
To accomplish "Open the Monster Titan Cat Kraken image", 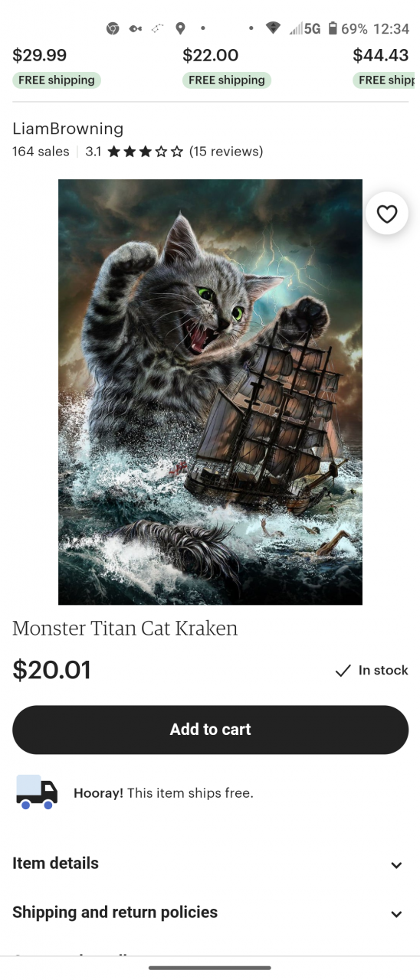I will coord(210,392).
